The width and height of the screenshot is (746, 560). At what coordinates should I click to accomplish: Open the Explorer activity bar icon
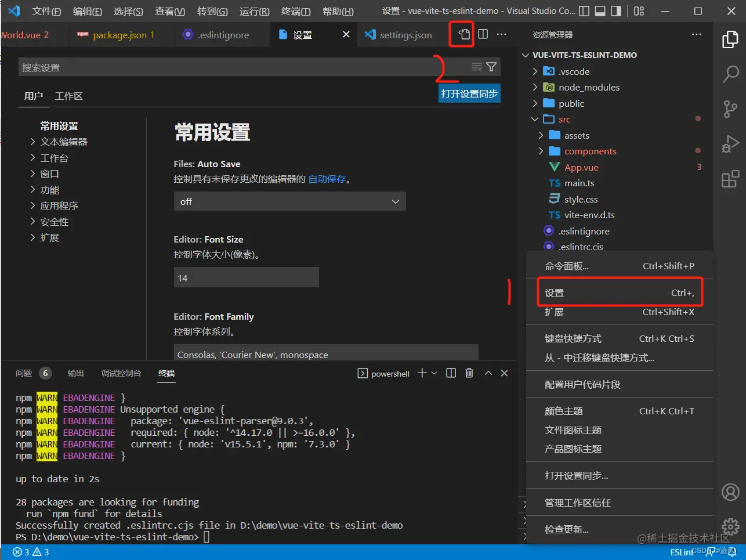[x=730, y=40]
